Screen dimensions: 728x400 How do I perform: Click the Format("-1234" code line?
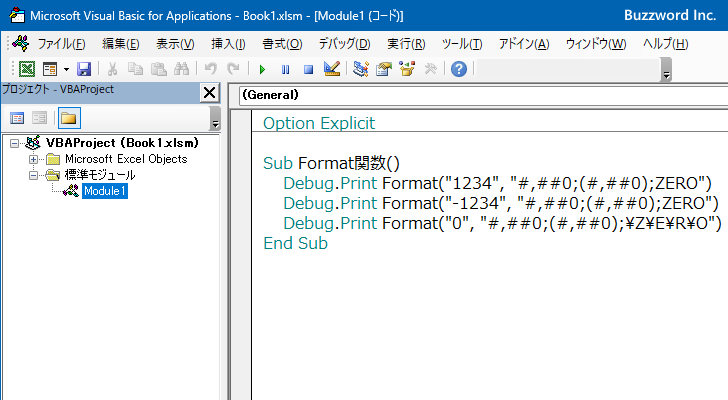501,203
